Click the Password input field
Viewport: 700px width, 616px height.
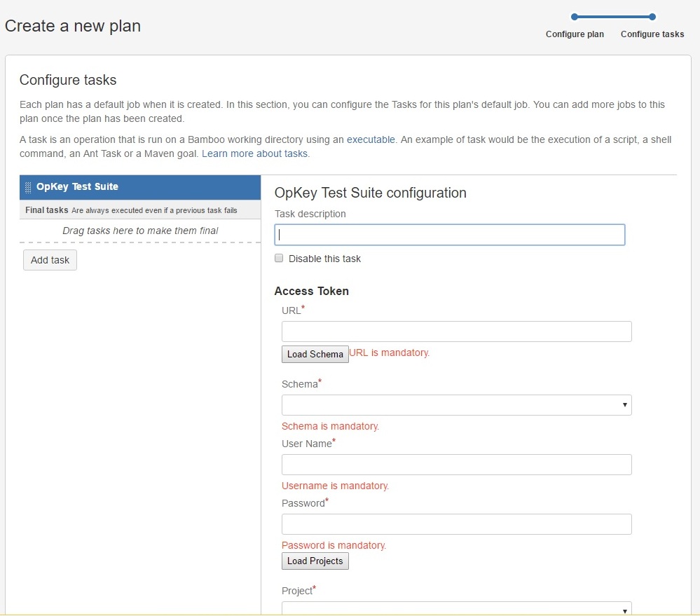pos(456,524)
